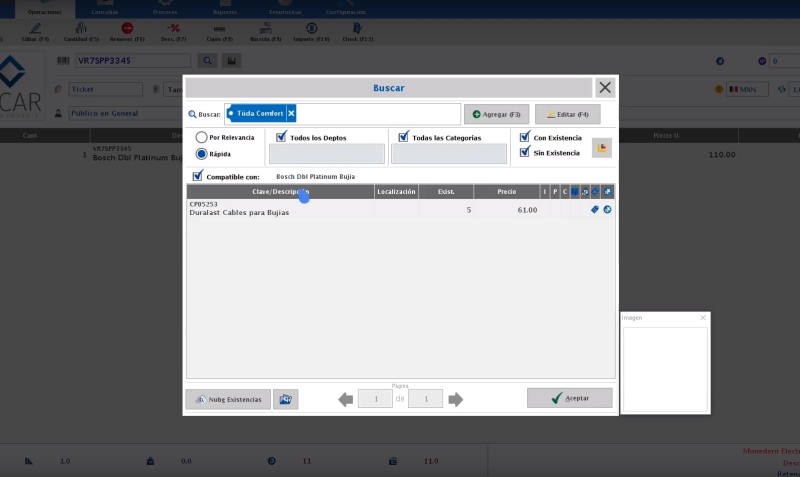The height and width of the screenshot is (477, 800).
Task: Click the Aceptar button
Action: pyautogui.click(x=570, y=398)
